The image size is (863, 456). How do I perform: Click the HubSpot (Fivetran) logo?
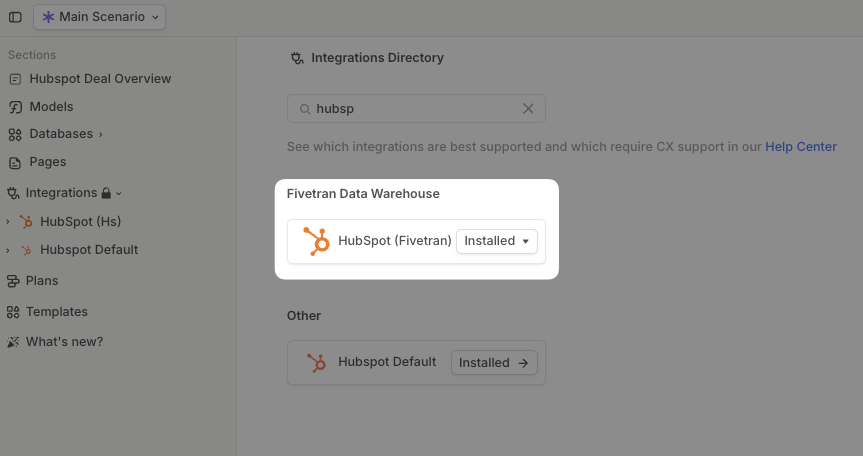[x=316, y=241]
